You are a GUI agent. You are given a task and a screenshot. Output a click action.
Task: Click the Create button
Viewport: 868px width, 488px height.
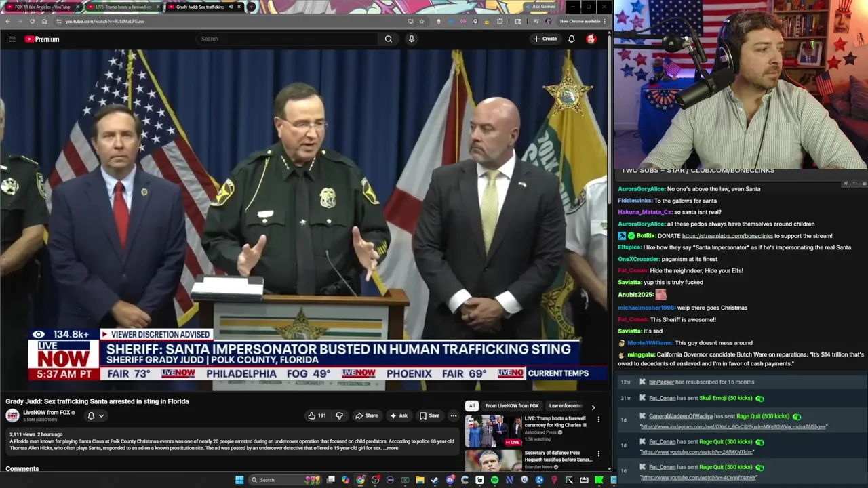tap(545, 39)
